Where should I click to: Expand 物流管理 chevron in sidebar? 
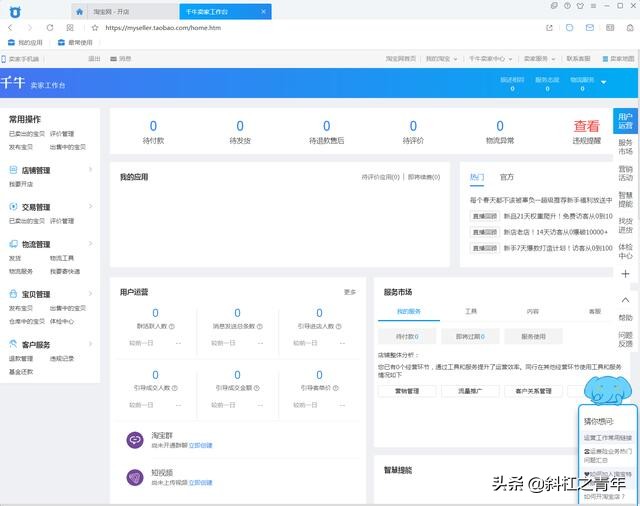pos(91,244)
